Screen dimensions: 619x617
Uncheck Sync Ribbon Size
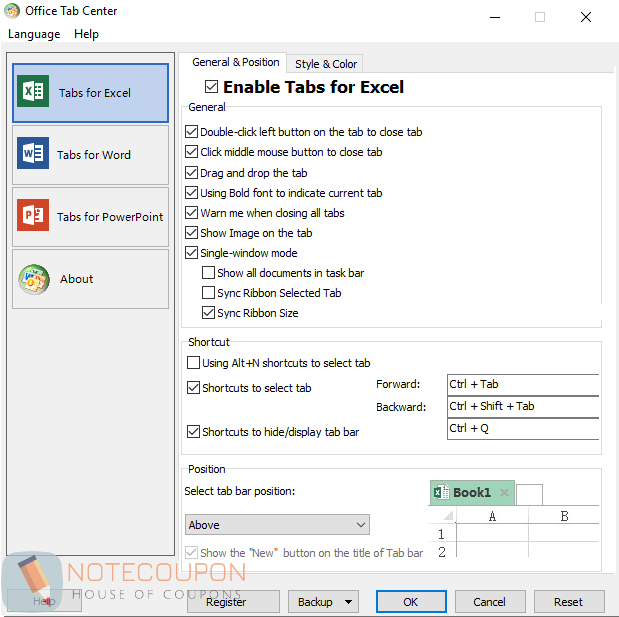pos(208,313)
